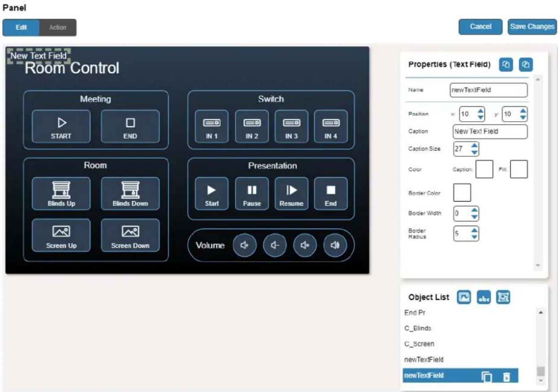
Task: Add an image object from Object List header
Action: 464,297
